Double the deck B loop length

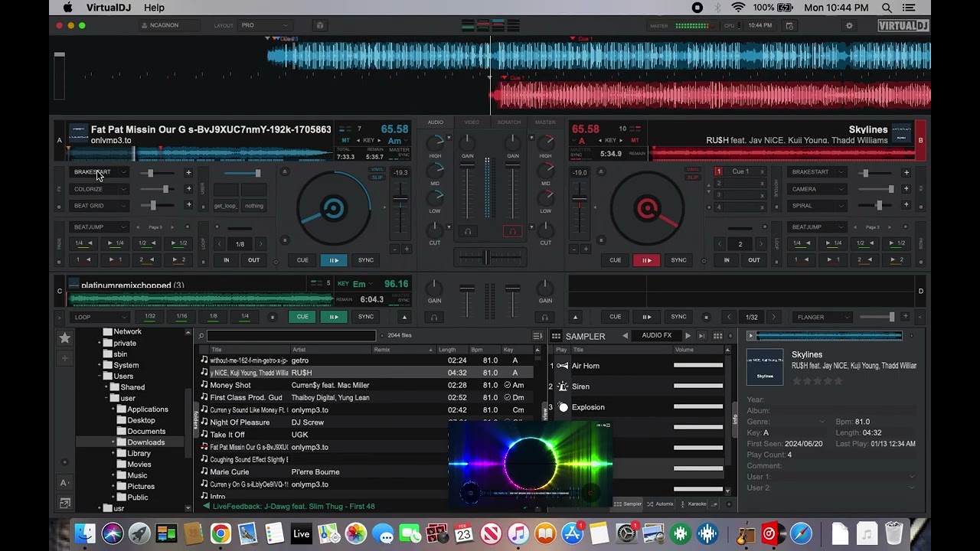click(x=760, y=244)
